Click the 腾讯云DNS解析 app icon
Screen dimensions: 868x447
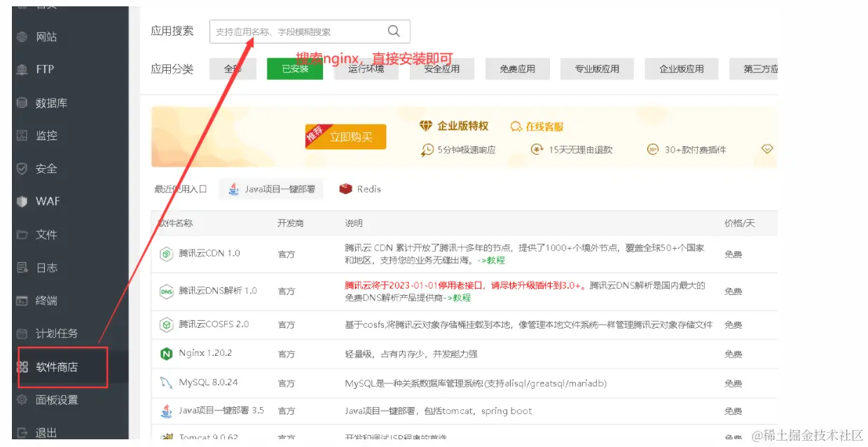(166, 291)
